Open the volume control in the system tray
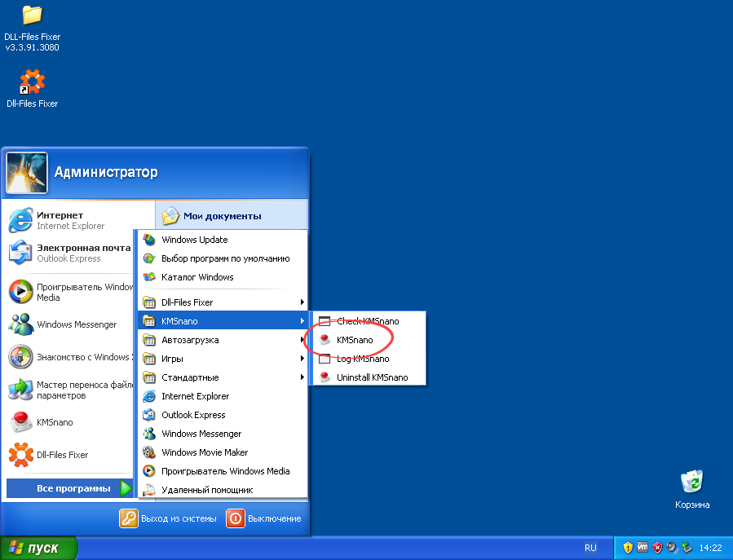 pos(671,548)
